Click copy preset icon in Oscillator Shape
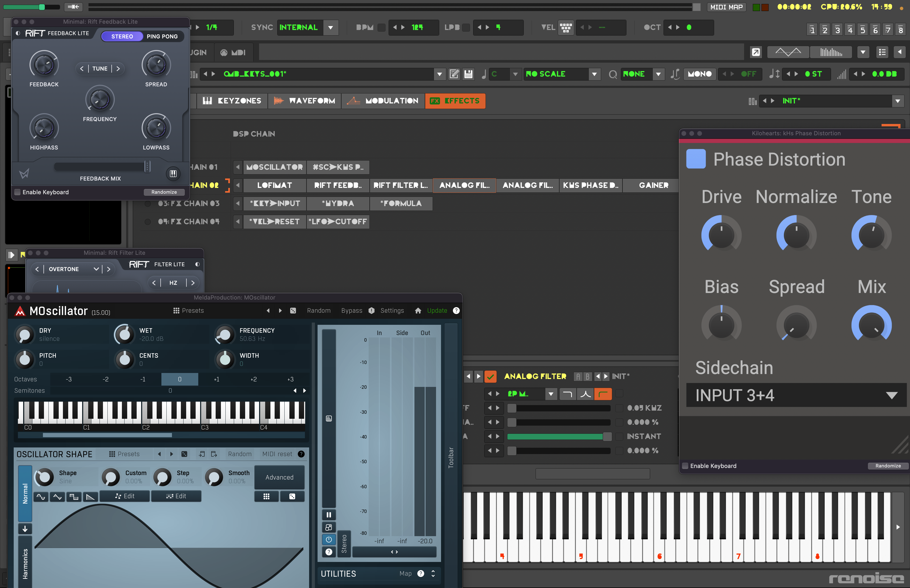 click(x=214, y=454)
